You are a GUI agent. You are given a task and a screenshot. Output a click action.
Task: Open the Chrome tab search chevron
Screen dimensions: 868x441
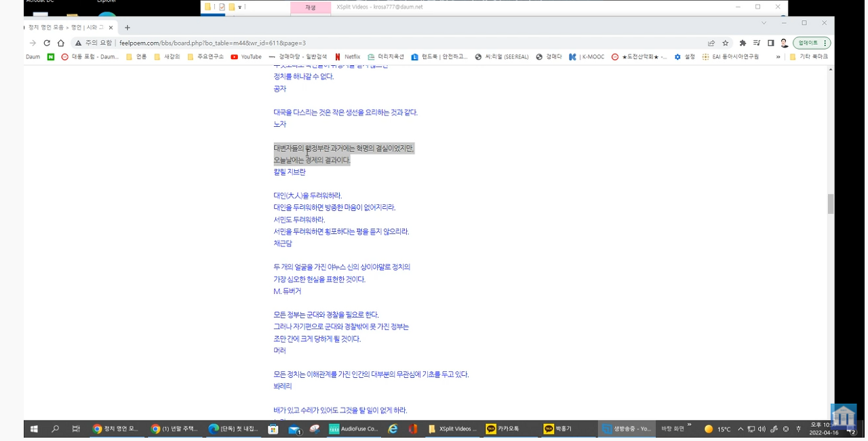(x=764, y=22)
